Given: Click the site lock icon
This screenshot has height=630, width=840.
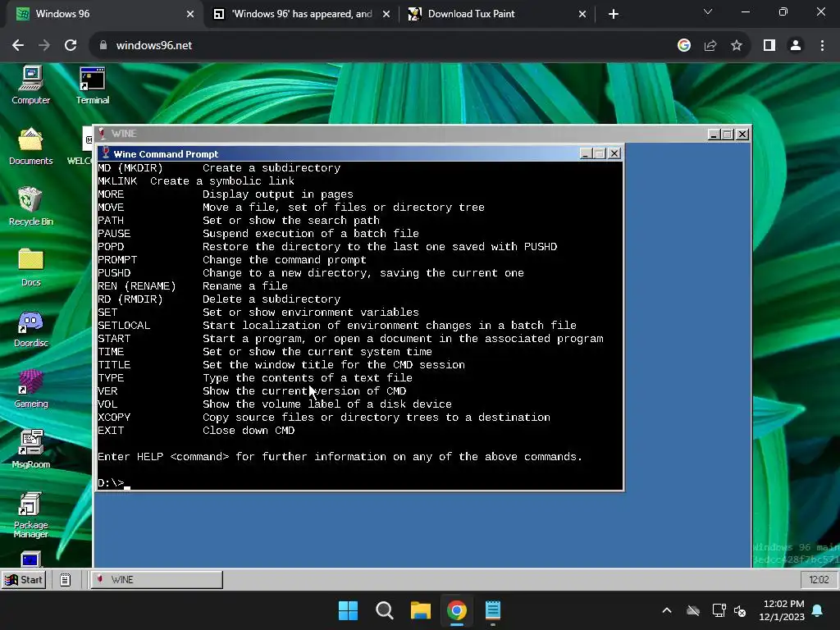Looking at the screenshot, I should tap(103, 46).
